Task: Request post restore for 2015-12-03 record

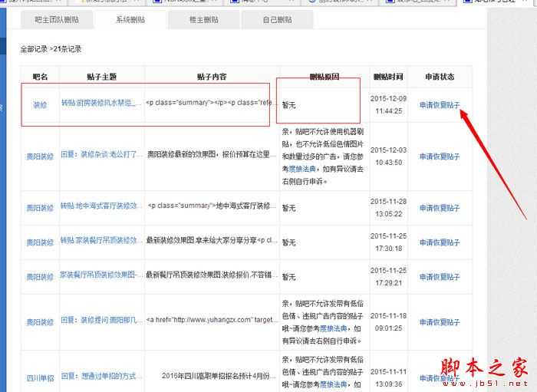Action: coord(440,156)
